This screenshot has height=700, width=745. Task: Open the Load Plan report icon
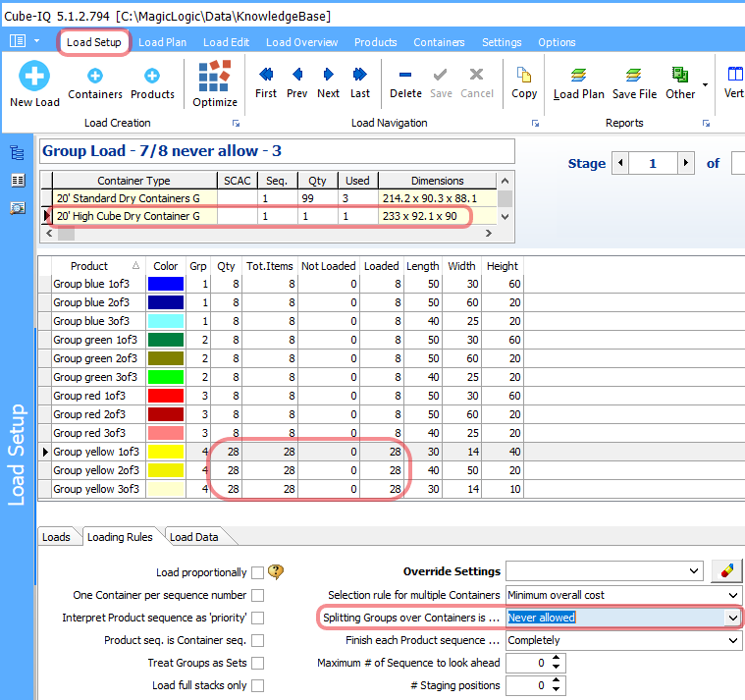tap(579, 77)
